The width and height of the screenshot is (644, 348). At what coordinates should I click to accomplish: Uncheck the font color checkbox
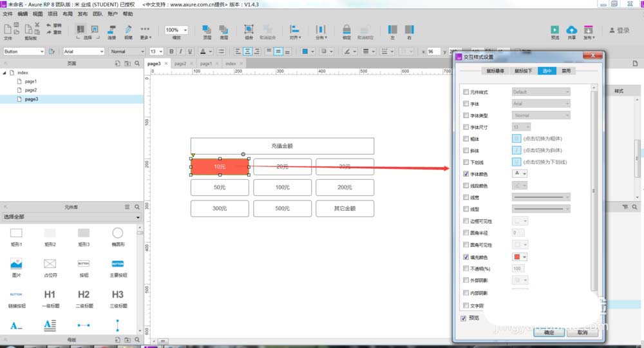pyautogui.click(x=466, y=174)
